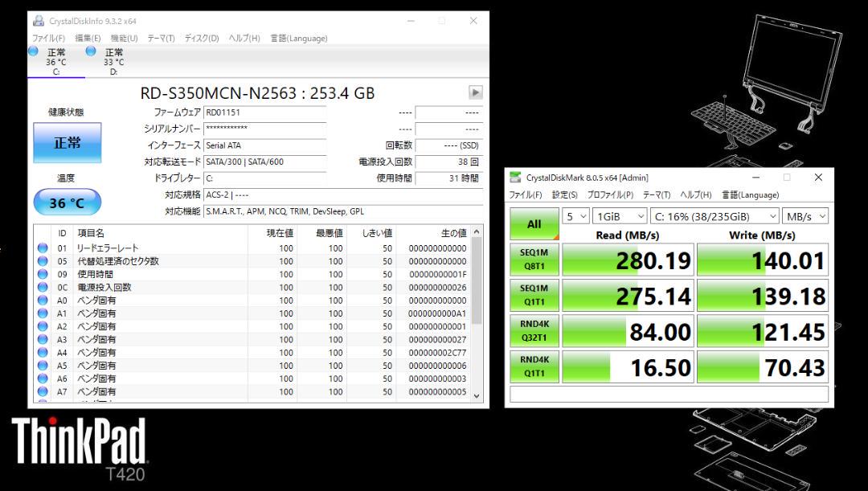Click the attribute list scrollbar thumb
This screenshot has height=491, width=868.
pos(477,280)
